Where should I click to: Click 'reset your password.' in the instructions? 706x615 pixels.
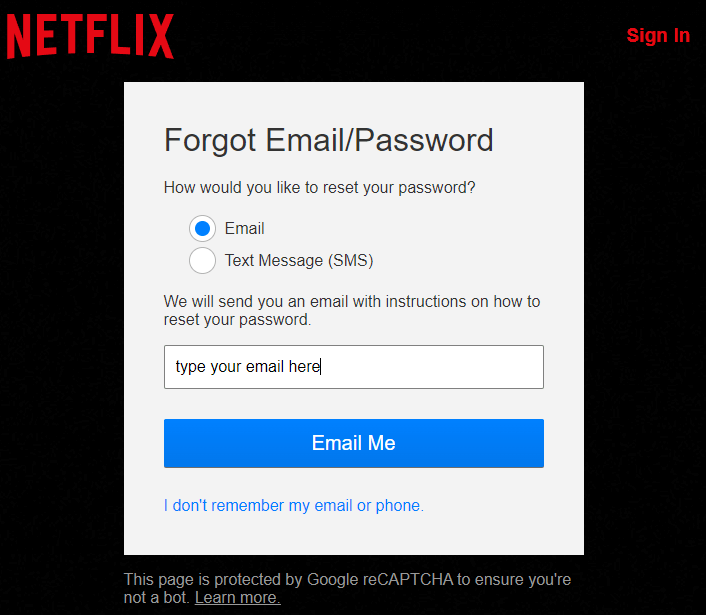tap(237, 321)
